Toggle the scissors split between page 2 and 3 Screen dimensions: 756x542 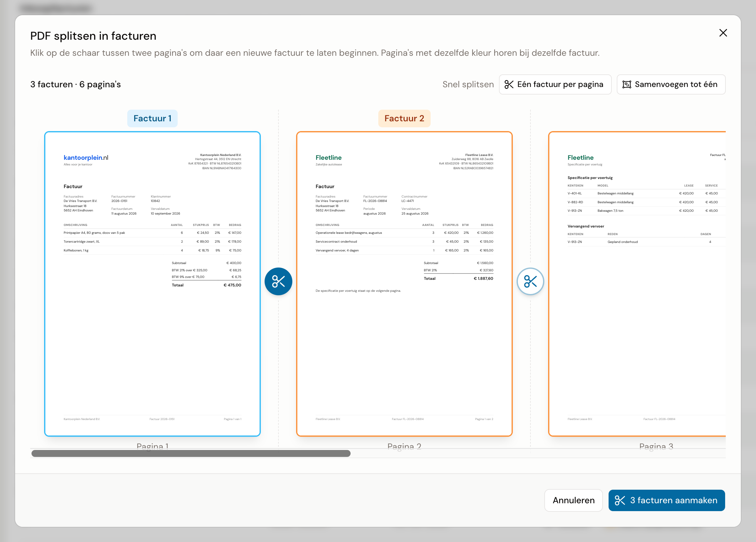[530, 281]
